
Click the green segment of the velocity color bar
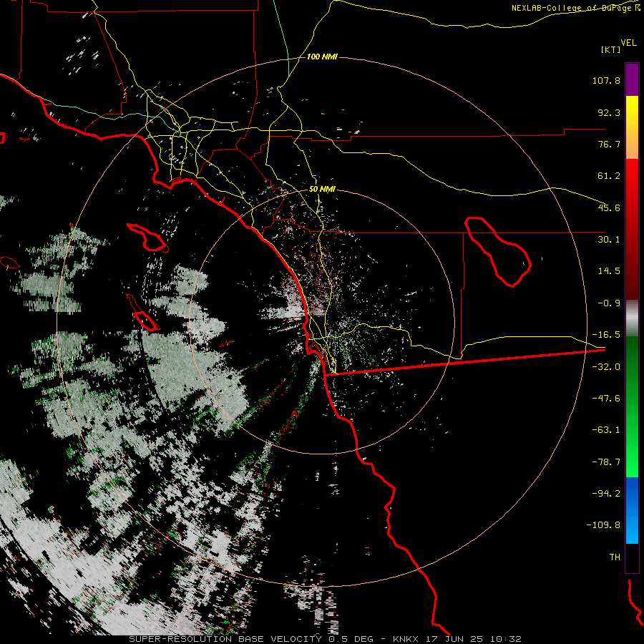pos(632,406)
